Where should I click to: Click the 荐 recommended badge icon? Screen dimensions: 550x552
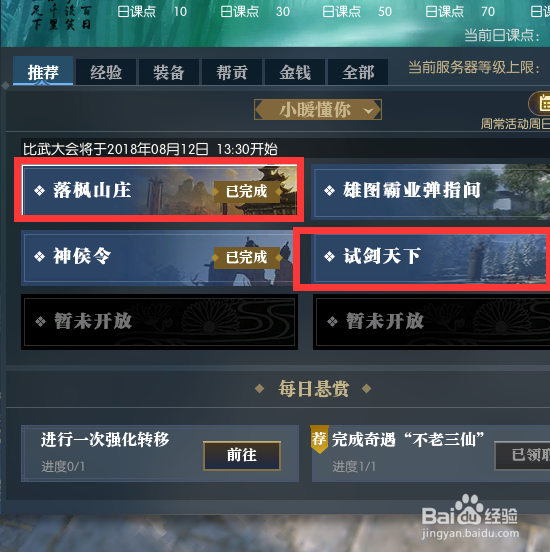pos(319,439)
